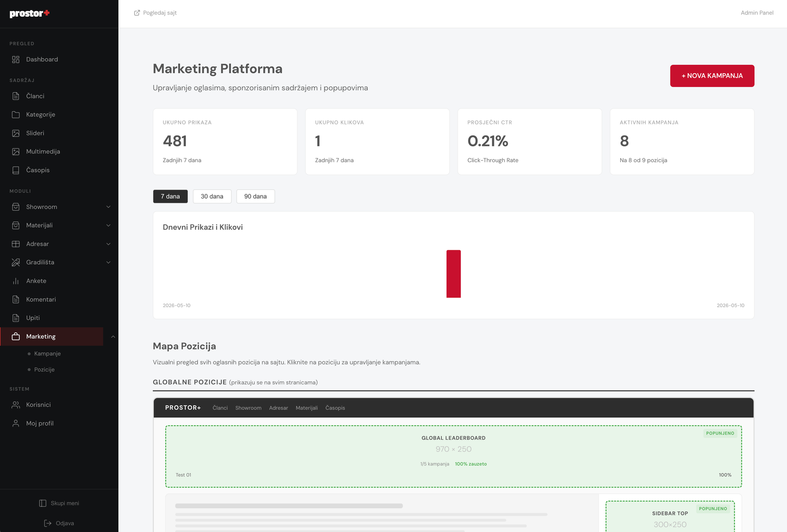This screenshot has height=532, width=787.
Task: Click the Marketing briefcase icon
Action: [16, 336]
